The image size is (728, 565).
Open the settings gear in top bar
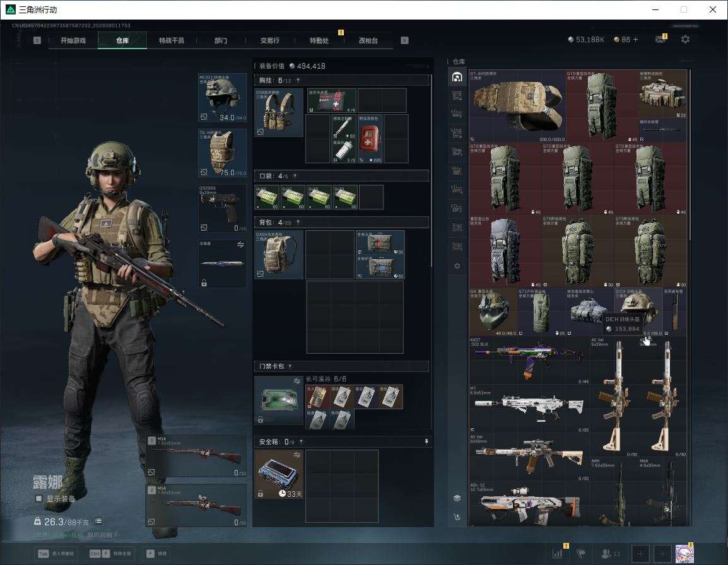tap(685, 40)
